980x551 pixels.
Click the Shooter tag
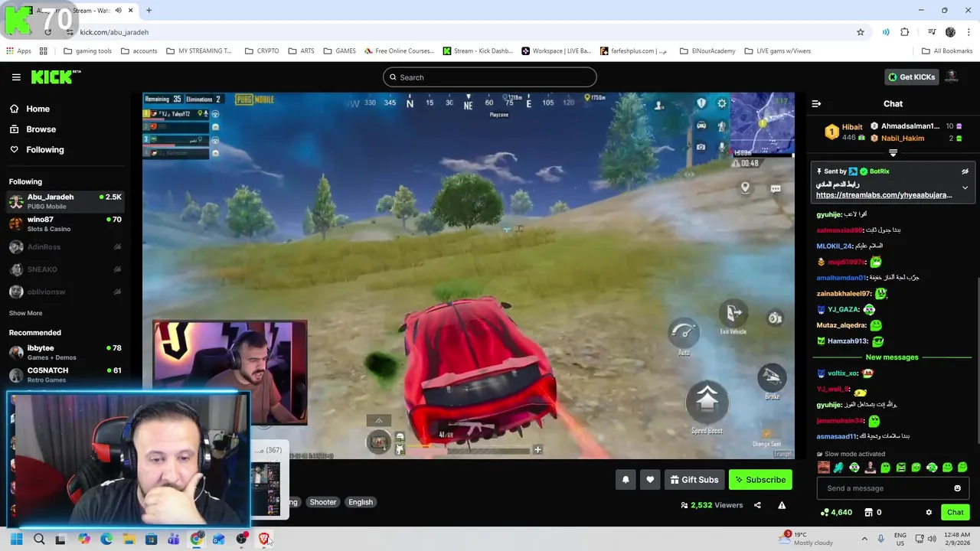[x=322, y=502]
